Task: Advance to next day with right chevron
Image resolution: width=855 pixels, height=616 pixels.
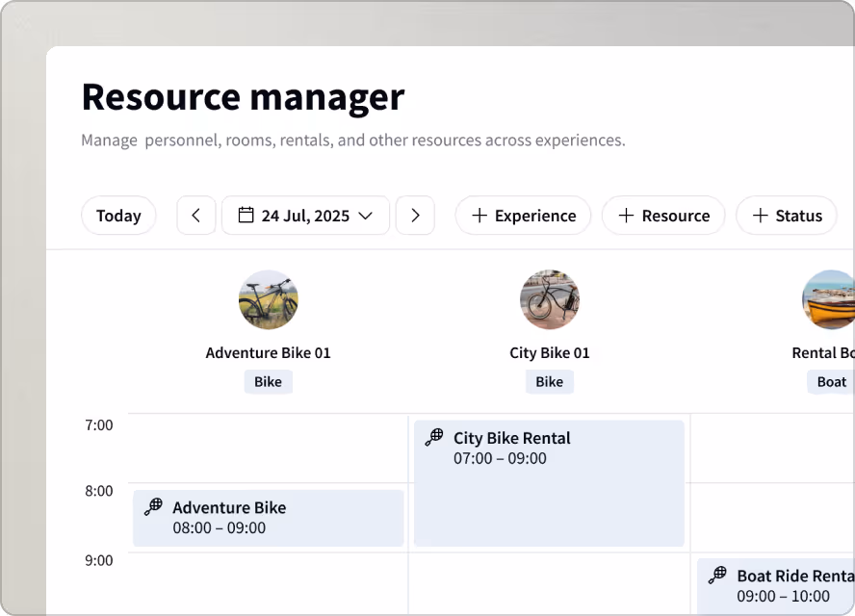Action: (415, 216)
